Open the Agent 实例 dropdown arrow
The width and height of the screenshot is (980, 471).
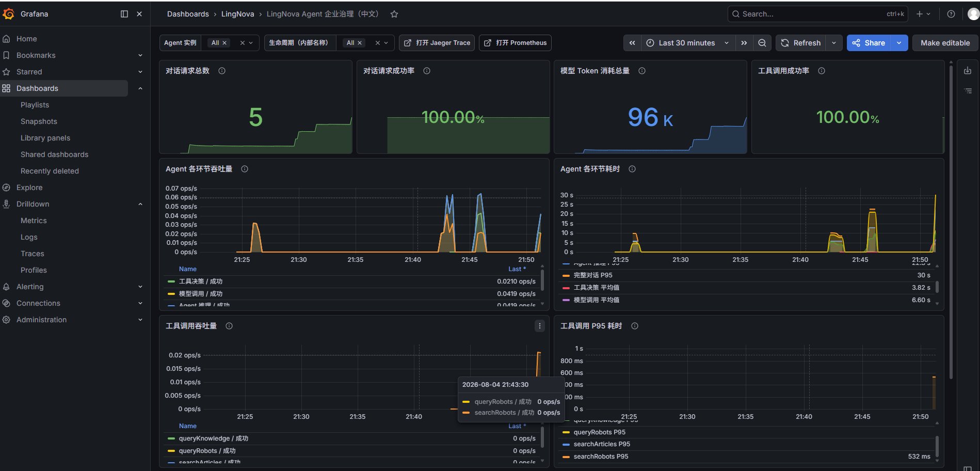251,43
